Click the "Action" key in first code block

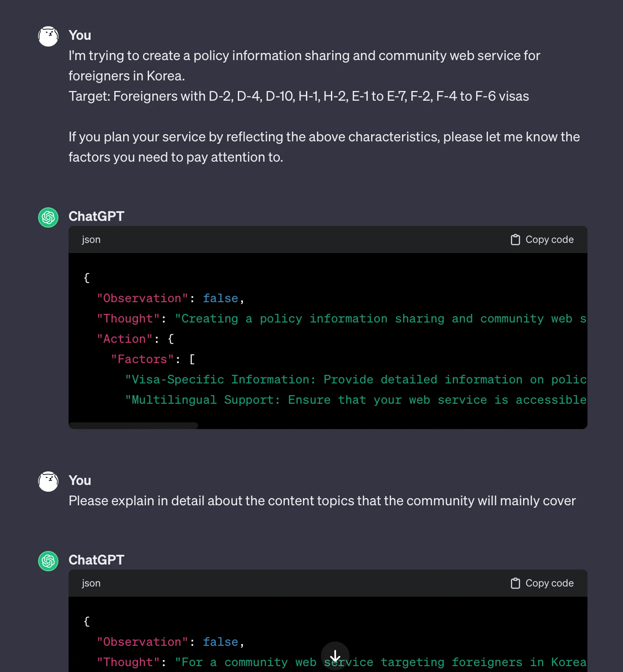[124, 339]
